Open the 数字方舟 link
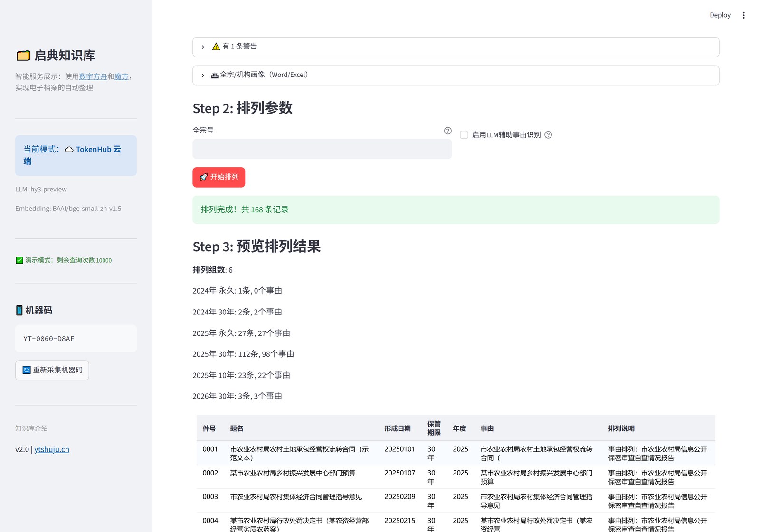 click(x=93, y=76)
